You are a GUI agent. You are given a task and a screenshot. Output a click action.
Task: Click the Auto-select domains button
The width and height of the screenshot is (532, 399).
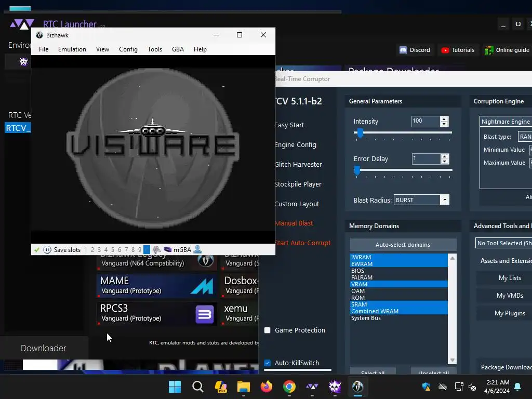click(403, 245)
